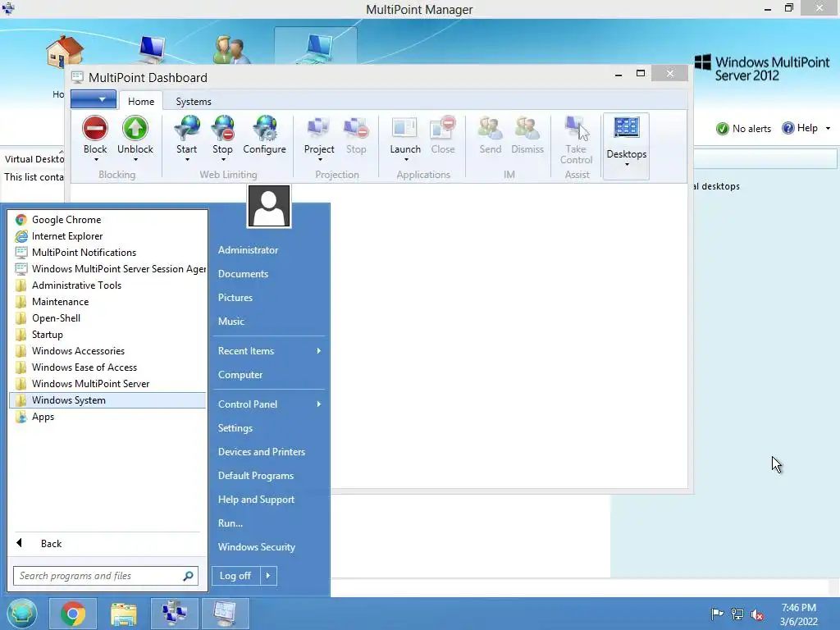Image resolution: width=840 pixels, height=630 pixels.
Task: Switch to the Systems ribbon tab
Action: 194,101
